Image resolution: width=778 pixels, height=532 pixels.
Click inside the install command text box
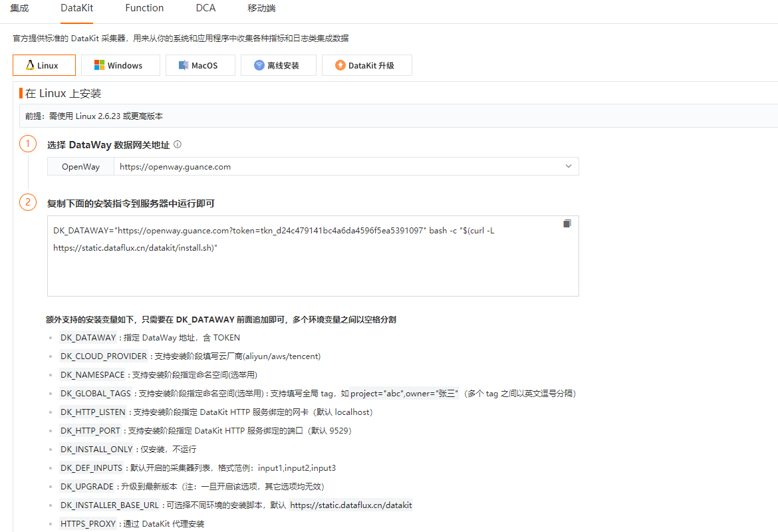313,256
